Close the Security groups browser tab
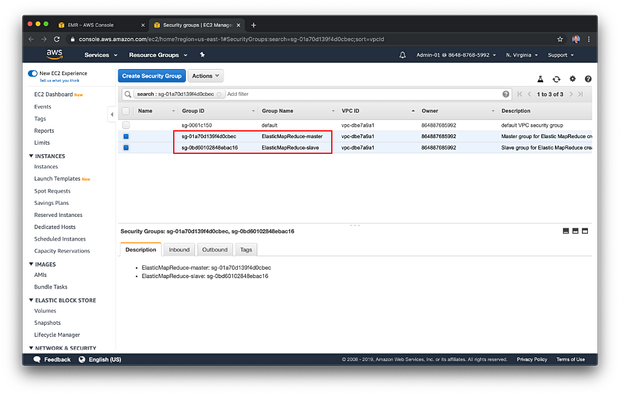The image size is (620, 395). (x=238, y=25)
